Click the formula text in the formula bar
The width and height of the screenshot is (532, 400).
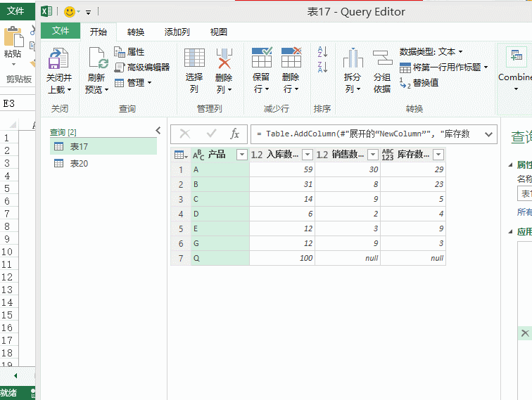363,134
